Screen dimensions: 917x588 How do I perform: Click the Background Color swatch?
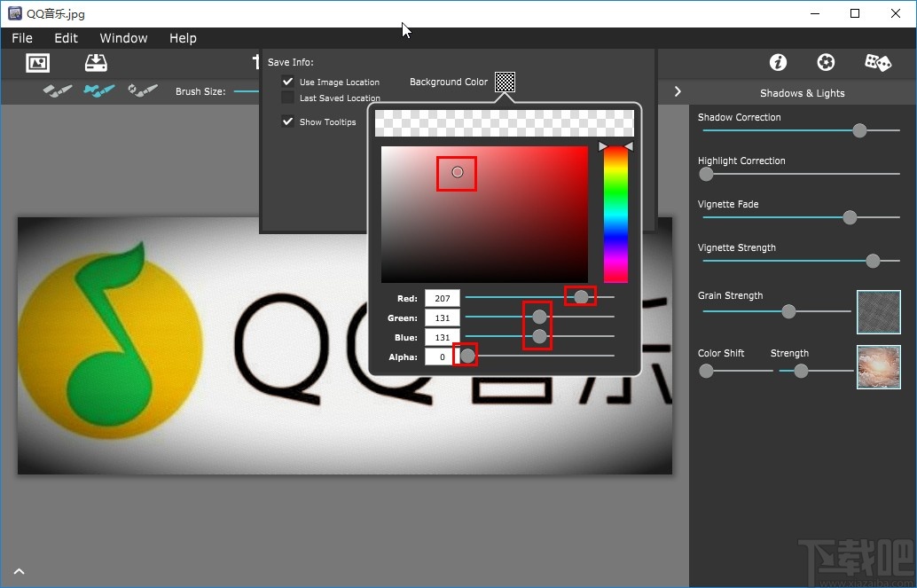(505, 82)
